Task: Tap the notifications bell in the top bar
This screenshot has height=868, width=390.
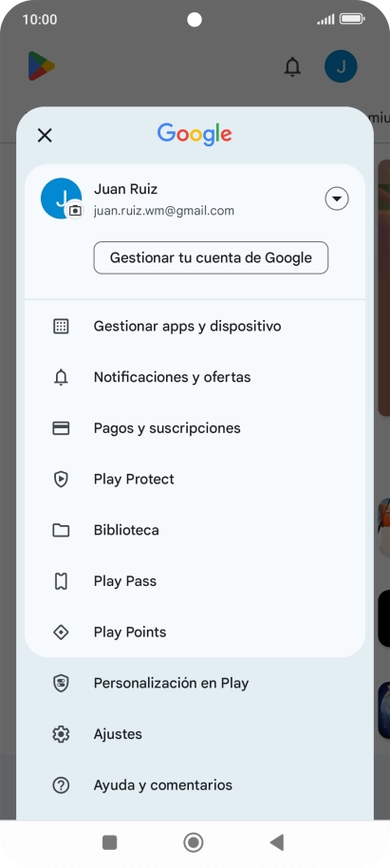Action: click(x=292, y=66)
